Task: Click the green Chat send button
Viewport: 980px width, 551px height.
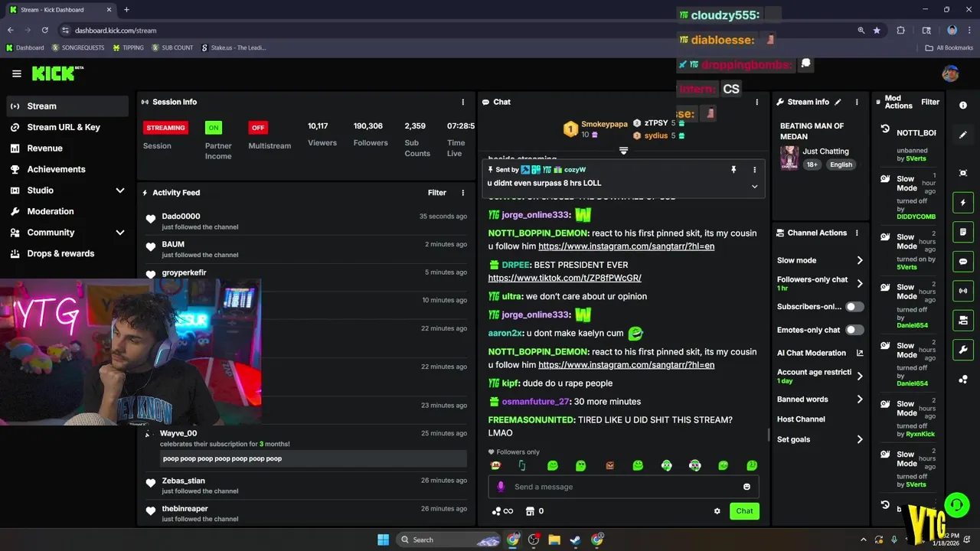Action: pyautogui.click(x=744, y=511)
